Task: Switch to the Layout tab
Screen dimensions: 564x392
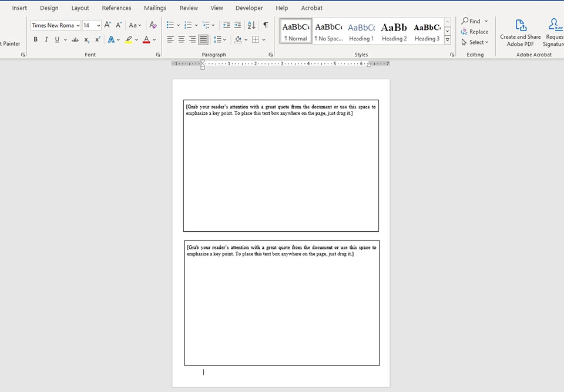Action: tap(80, 8)
